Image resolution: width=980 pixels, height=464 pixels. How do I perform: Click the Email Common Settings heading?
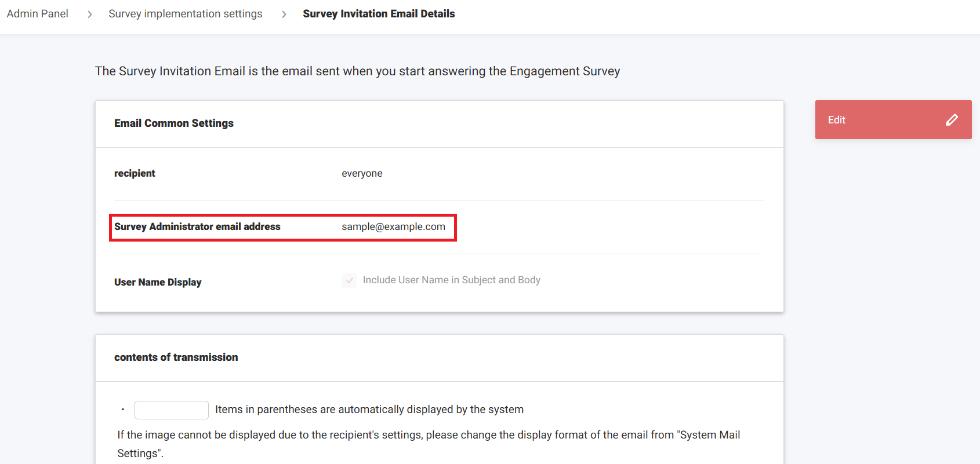pyautogui.click(x=173, y=123)
